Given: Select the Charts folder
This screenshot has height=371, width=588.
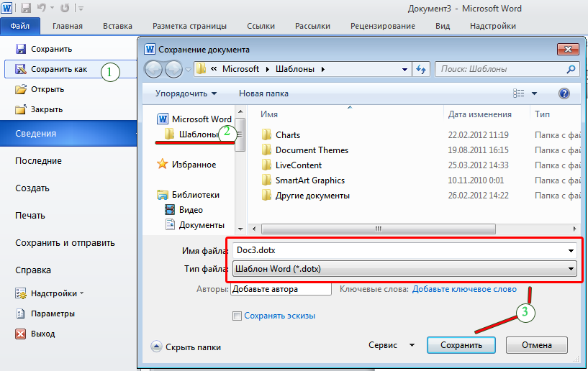Looking at the screenshot, I should (281, 135).
